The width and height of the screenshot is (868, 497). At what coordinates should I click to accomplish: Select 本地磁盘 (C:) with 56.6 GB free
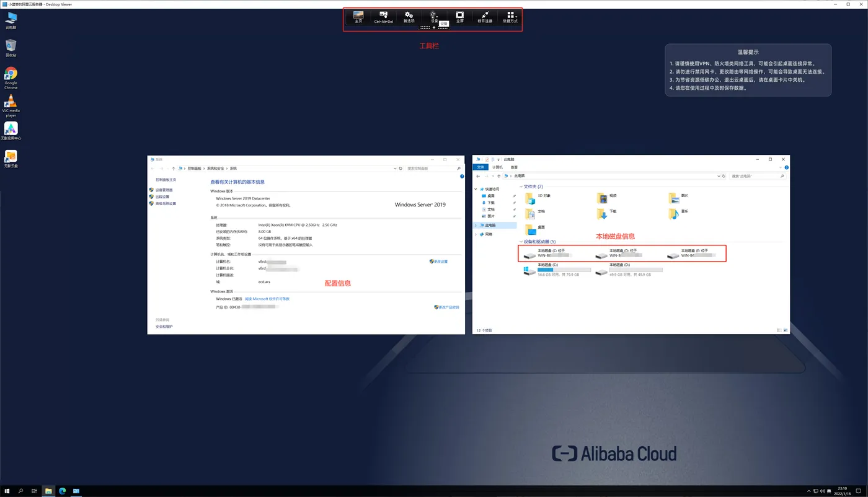[x=558, y=270]
